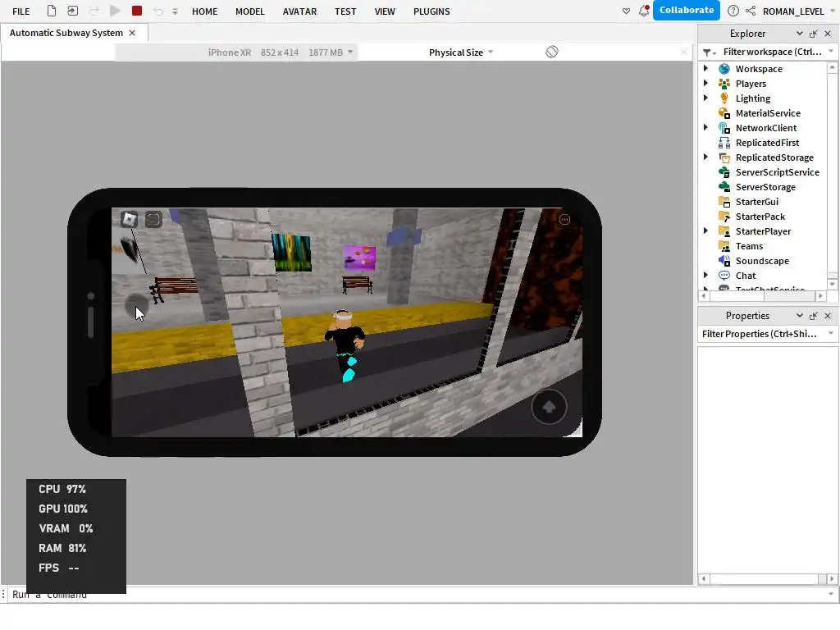The width and height of the screenshot is (840, 630).
Task: Tap the mobile jump button
Action: (x=549, y=407)
